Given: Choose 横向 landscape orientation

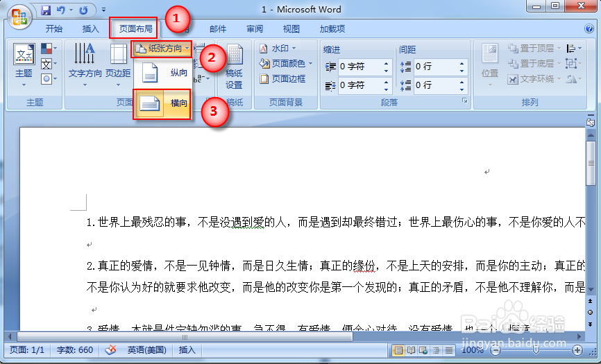Looking at the screenshot, I should [x=162, y=103].
